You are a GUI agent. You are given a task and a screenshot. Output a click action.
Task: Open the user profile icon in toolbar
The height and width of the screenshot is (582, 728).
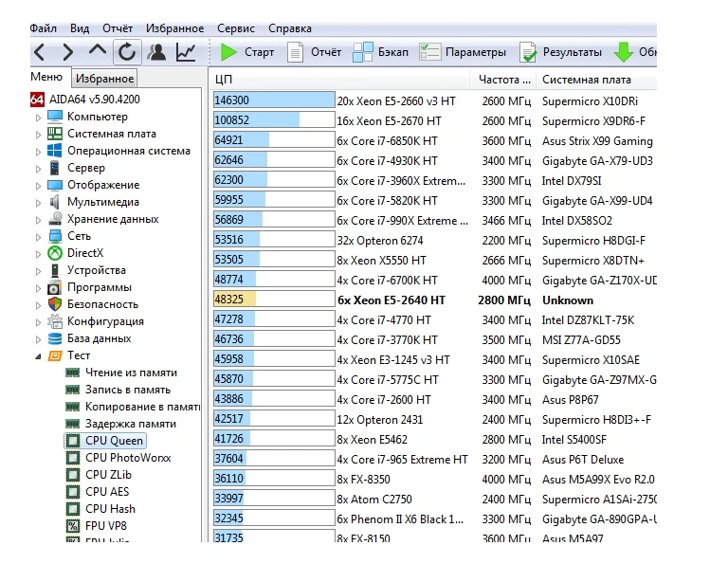[x=156, y=52]
